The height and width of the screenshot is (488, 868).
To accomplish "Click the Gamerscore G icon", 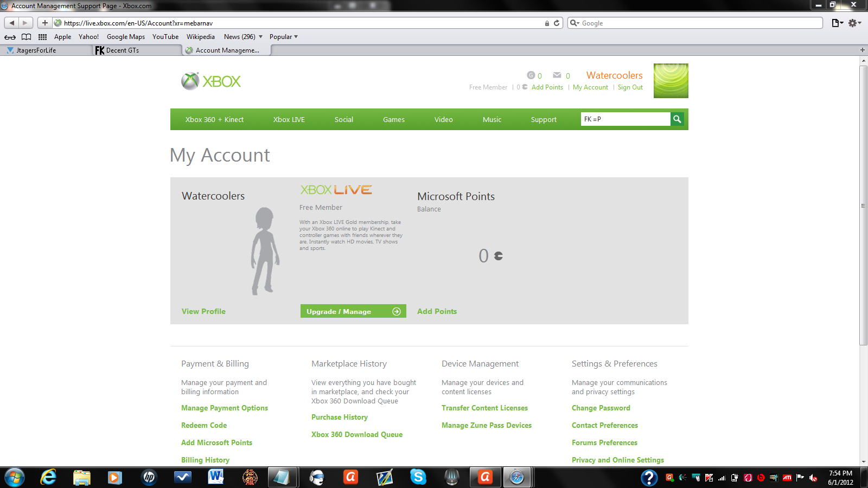I will [x=531, y=75].
